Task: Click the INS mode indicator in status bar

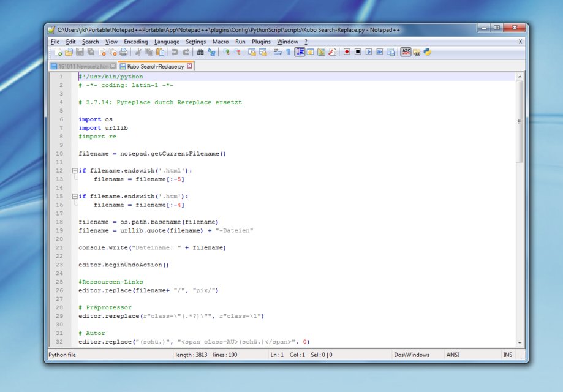Action: (507, 355)
